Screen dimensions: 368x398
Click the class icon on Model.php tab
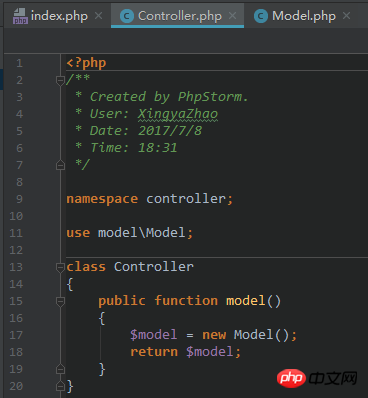click(261, 16)
